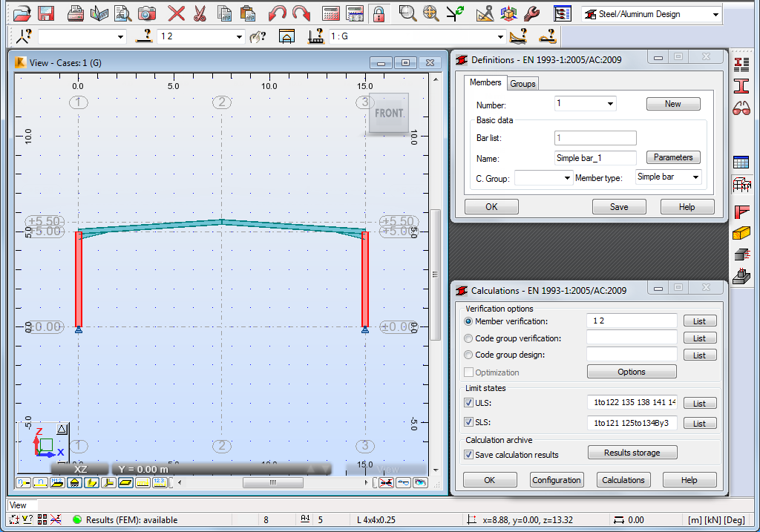Click the red glasses icon in the sidebar
Image resolution: width=760 pixels, height=532 pixels.
coord(741,108)
